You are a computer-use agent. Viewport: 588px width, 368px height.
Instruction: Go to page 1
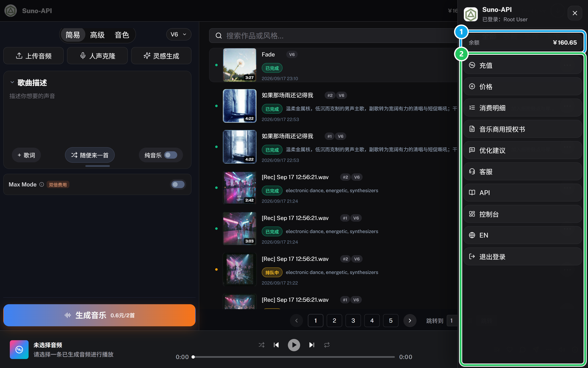point(315,321)
